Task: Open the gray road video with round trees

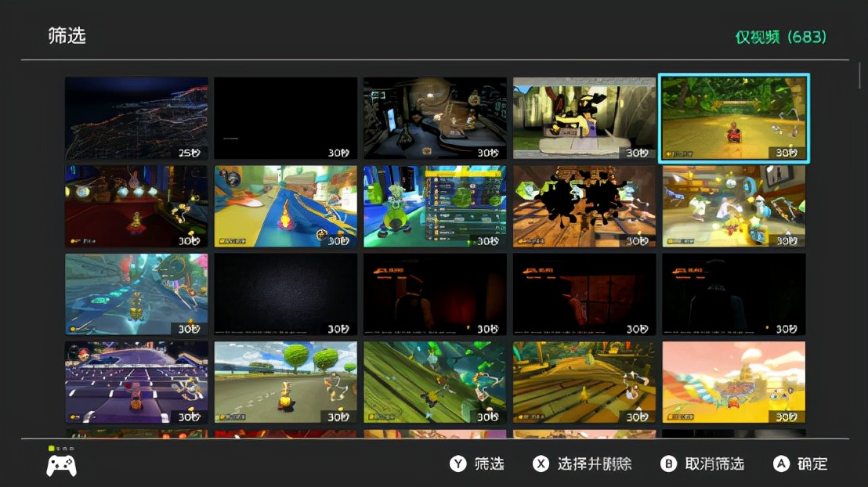Action: (286, 382)
